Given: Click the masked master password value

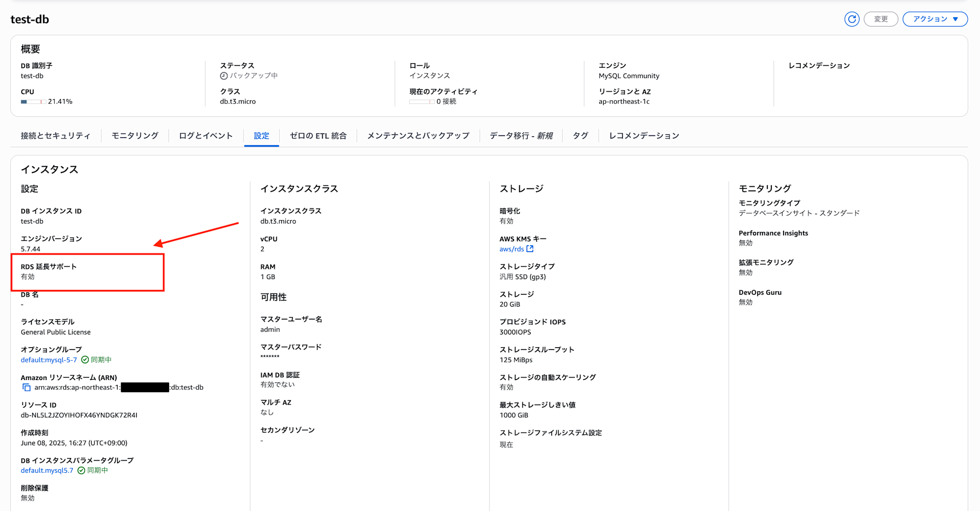Looking at the screenshot, I should pyautogui.click(x=269, y=357).
